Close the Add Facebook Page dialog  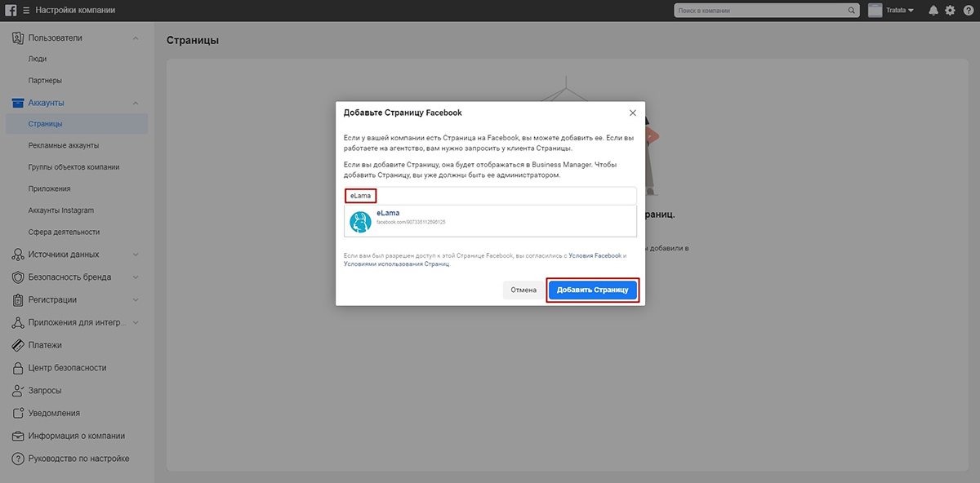(632, 113)
